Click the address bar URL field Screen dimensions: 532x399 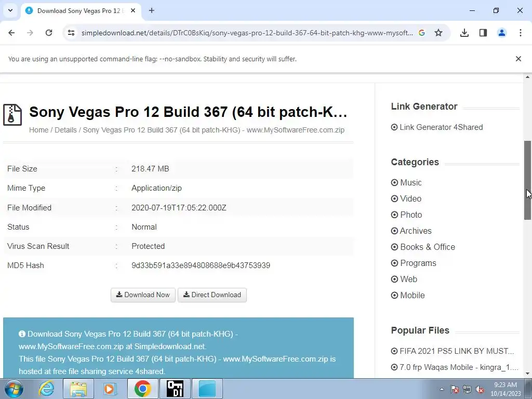[x=247, y=33]
